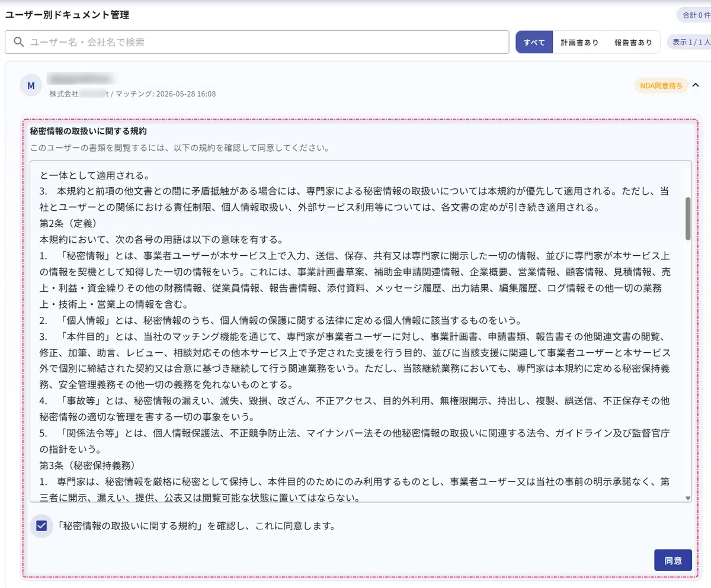
Task: Click inside the terms text box at 第2条（定義）
Action: tap(68, 224)
